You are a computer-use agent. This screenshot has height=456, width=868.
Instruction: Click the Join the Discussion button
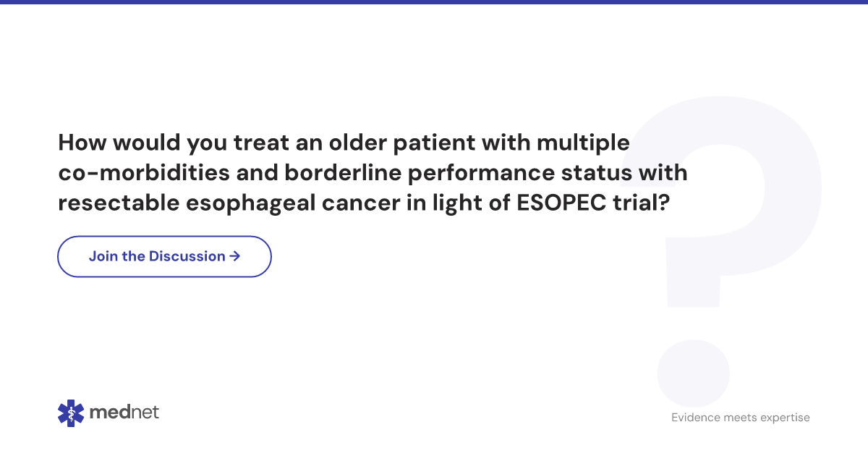pos(164,256)
